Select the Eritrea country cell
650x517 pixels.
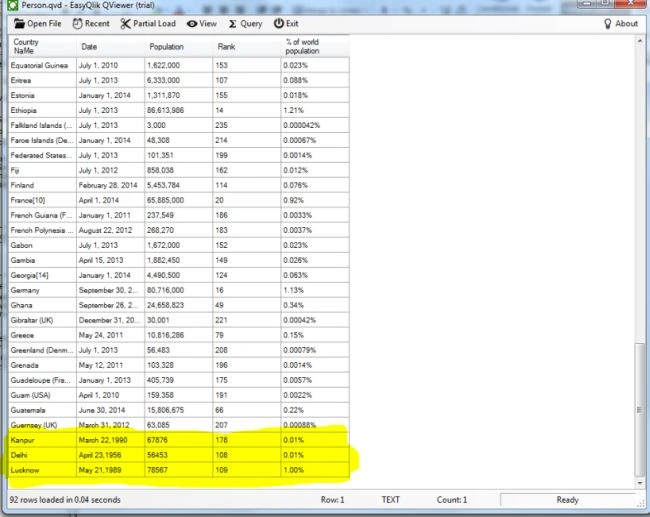(x=42, y=80)
